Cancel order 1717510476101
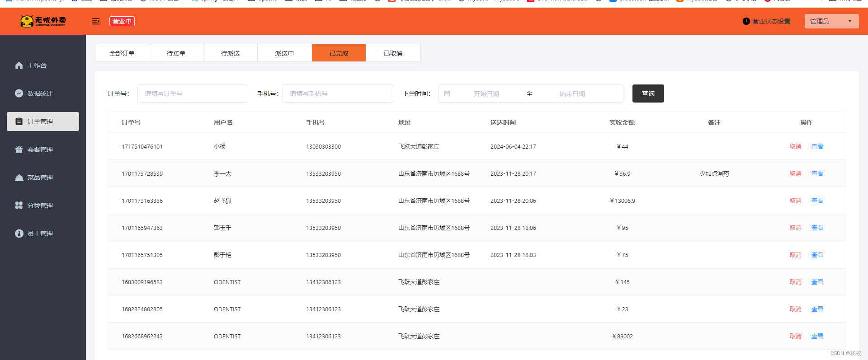868x360 pixels. tap(796, 146)
